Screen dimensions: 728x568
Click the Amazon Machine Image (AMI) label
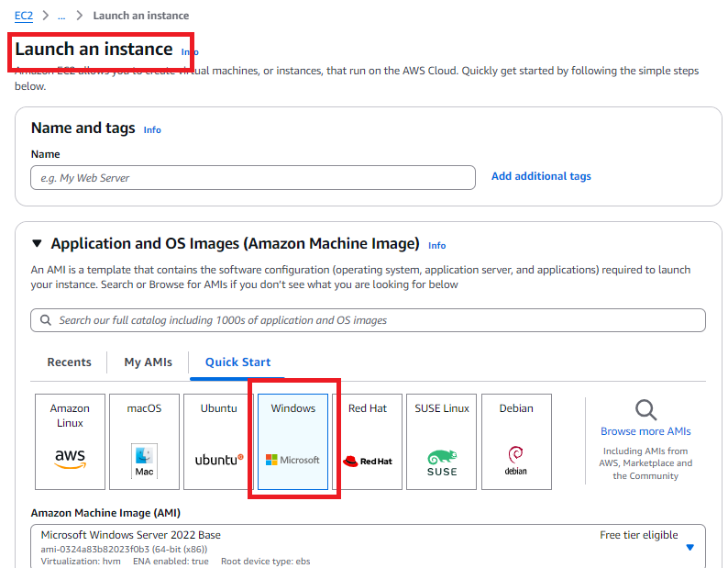[105, 513]
